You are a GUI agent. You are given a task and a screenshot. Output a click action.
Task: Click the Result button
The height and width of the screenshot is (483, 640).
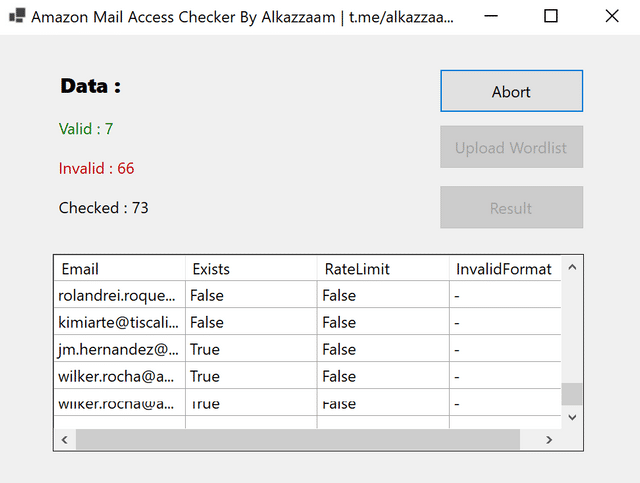[511, 208]
